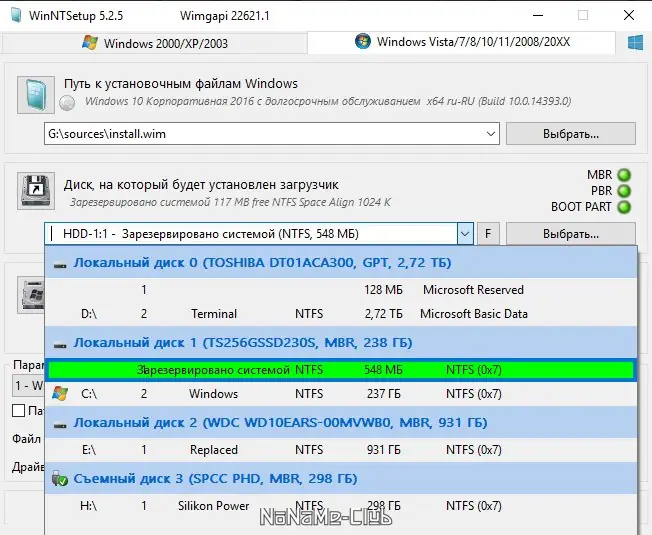Viewport: 652px width, 535px height.
Task: Click the F format button
Action: (488, 234)
